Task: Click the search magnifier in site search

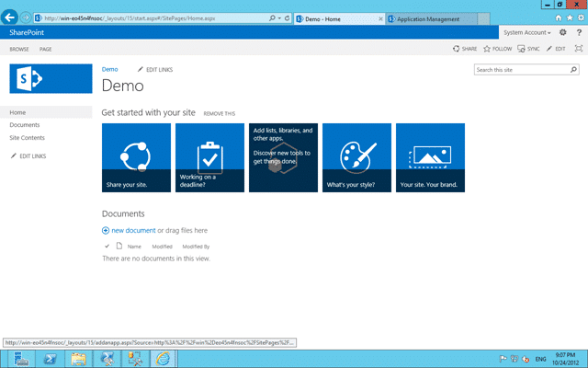Action: click(x=573, y=70)
